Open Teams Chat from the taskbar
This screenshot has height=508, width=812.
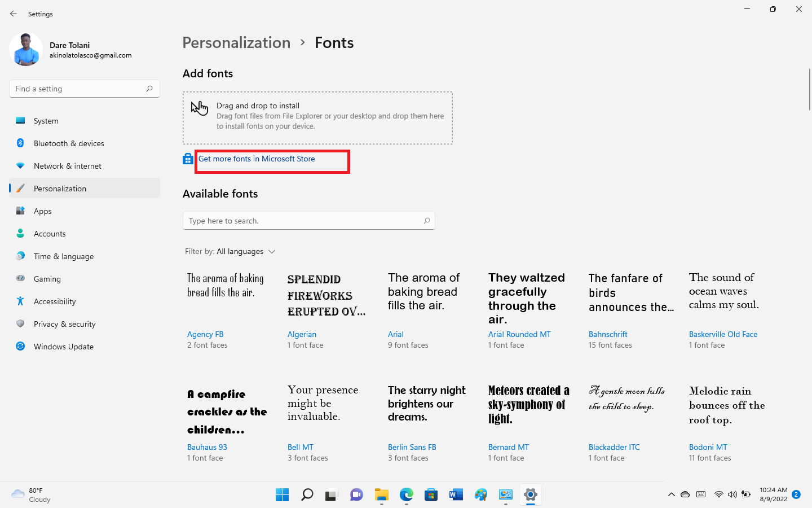pos(356,495)
